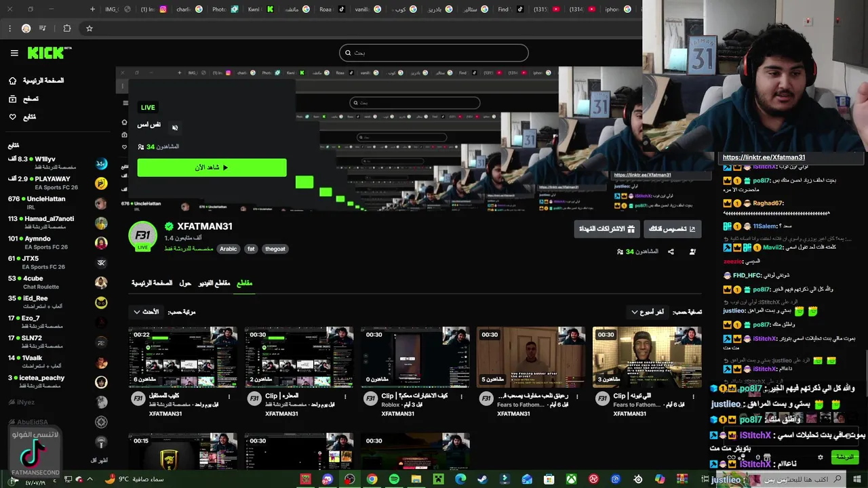This screenshot has width=868, height=488.
Task: Open 1Vaalk channel in followed list
Action: point(57,362)
